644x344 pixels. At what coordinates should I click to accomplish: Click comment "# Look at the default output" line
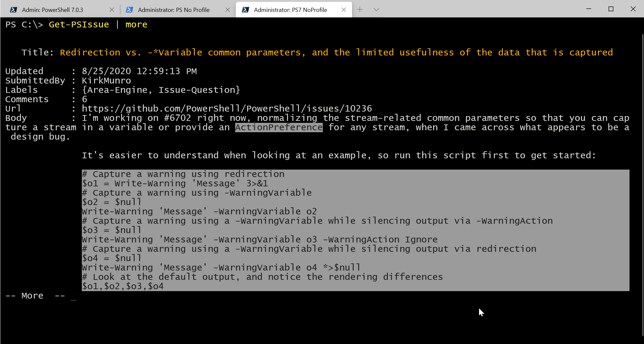(x=263, y=277)
